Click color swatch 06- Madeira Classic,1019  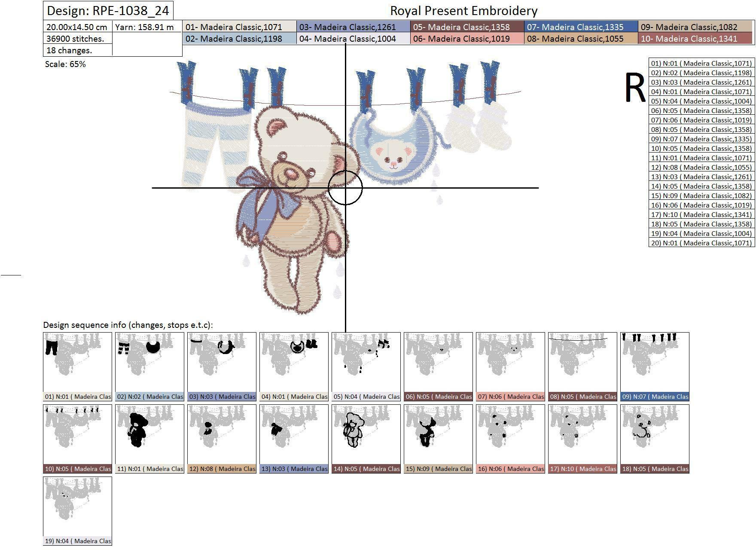click(x=467, y=39)
